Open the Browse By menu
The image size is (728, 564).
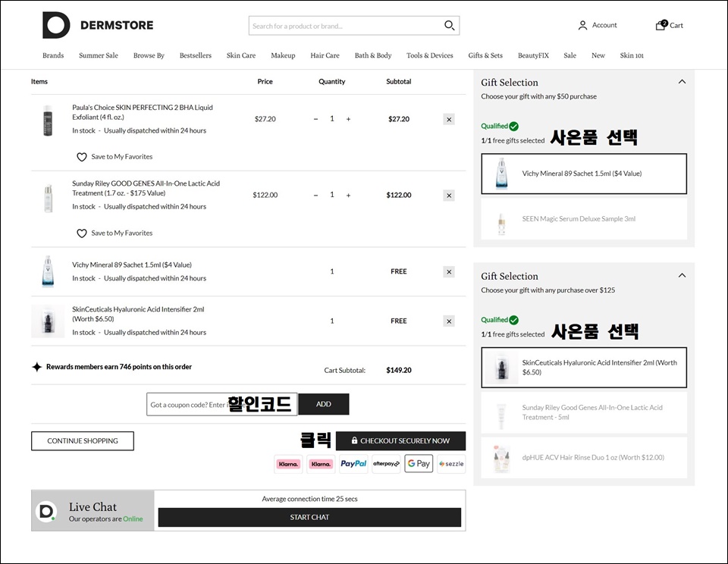[149, 55]
